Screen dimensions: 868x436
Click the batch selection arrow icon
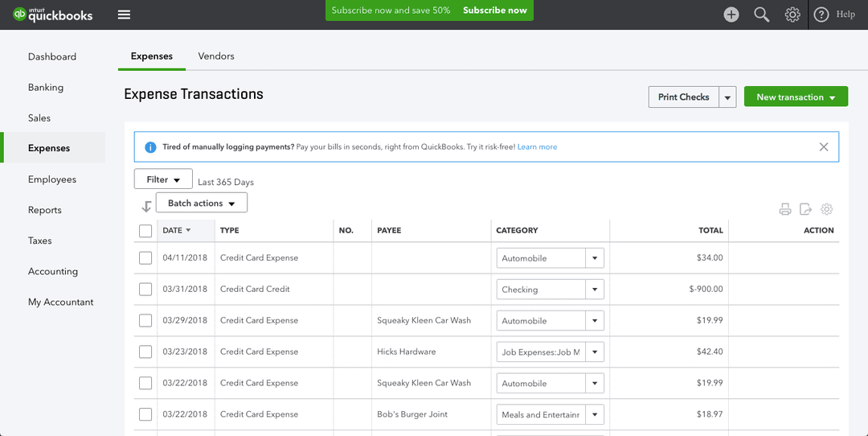pos(146,207)
